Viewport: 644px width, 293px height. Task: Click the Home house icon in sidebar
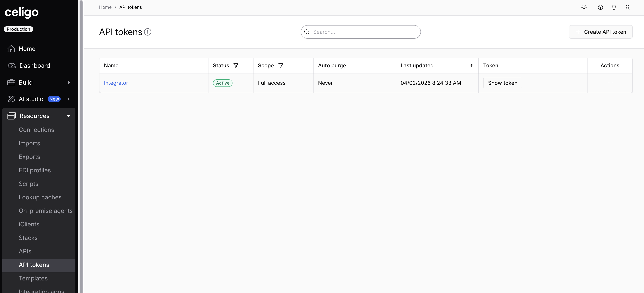point(11,49)
